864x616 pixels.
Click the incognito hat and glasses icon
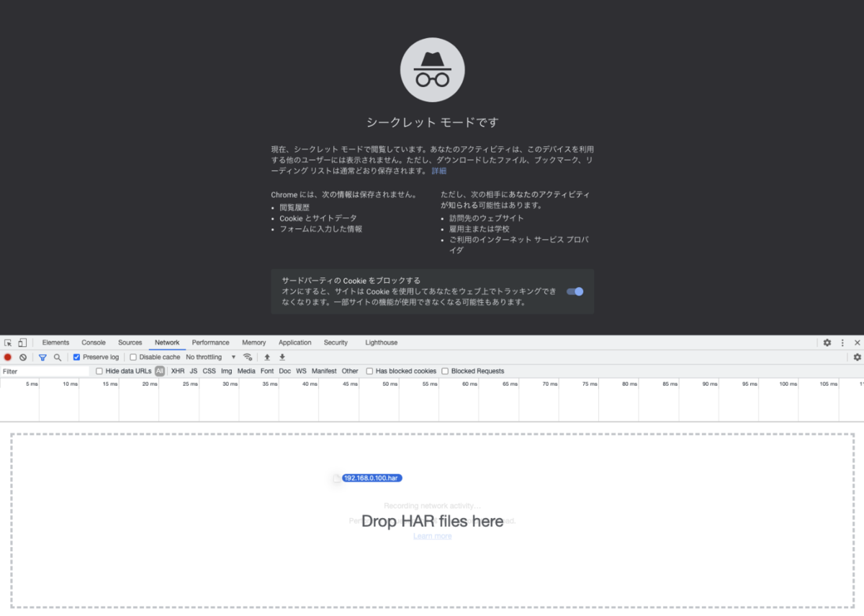432,70
